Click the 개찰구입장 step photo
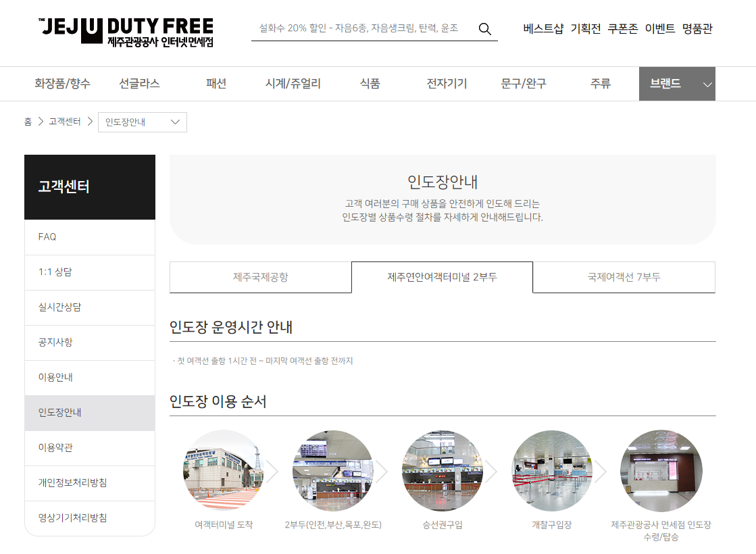Viewport: 756px width, 554px height. [x=551, y=471]
